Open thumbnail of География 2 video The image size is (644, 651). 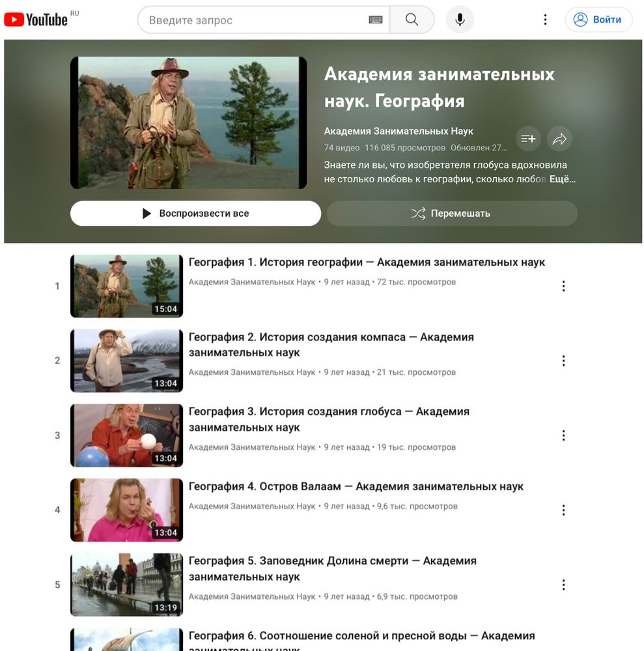[126, 361]
